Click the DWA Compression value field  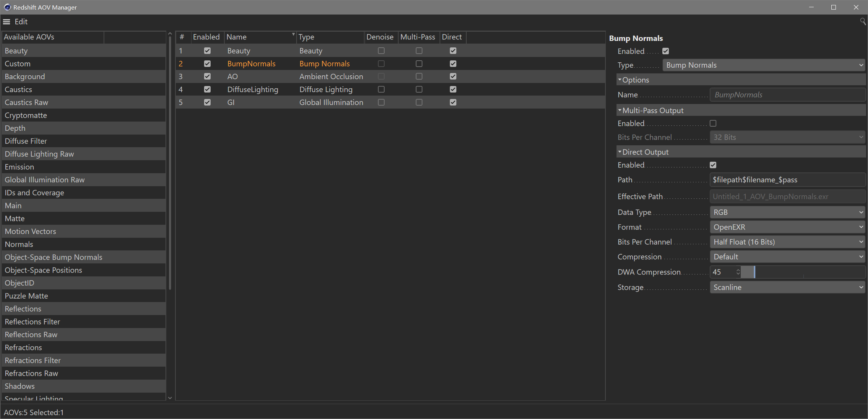pos(723,272)
